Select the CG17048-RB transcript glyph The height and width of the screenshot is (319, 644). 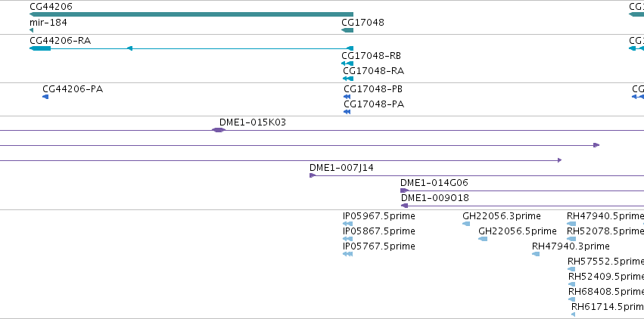coord(347,63)
